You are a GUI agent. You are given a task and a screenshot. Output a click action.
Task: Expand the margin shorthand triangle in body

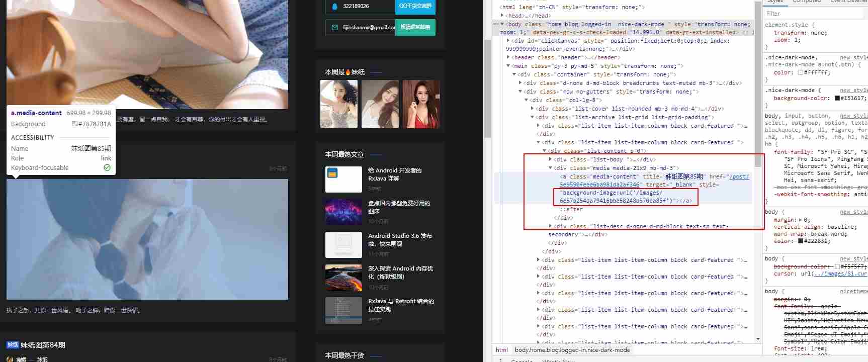tap(800, 220)
